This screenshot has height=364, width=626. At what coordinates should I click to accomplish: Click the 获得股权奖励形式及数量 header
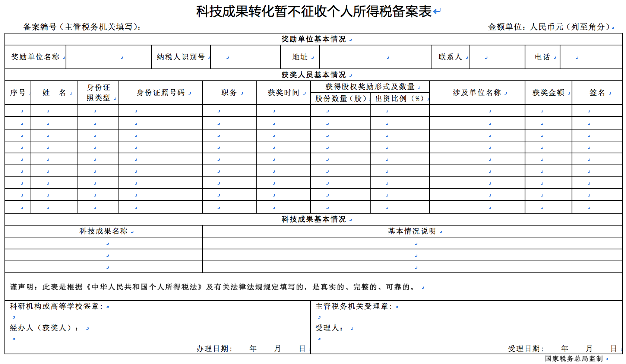coord(370,87)
